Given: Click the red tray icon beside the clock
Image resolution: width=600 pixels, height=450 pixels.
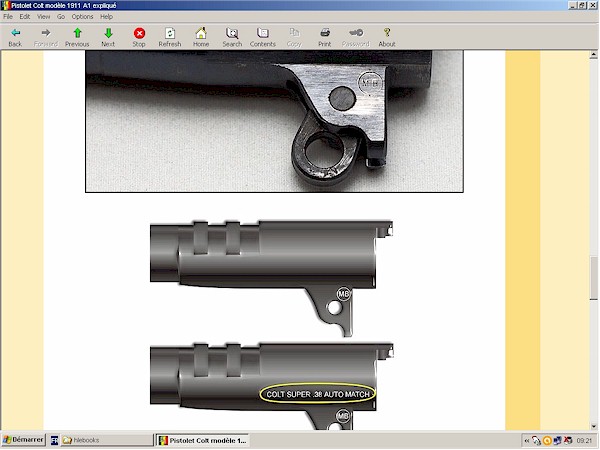Looking at the screenshot, I should coord(568,441).
